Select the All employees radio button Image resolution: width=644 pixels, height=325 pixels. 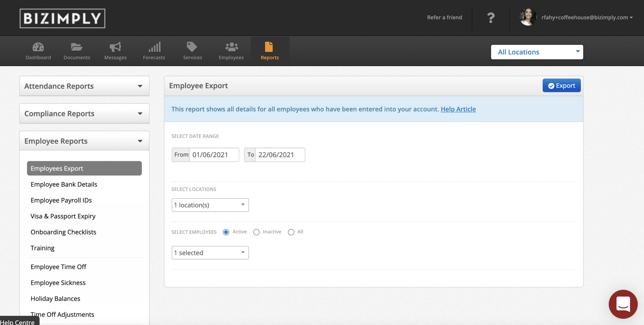point(291,232)
